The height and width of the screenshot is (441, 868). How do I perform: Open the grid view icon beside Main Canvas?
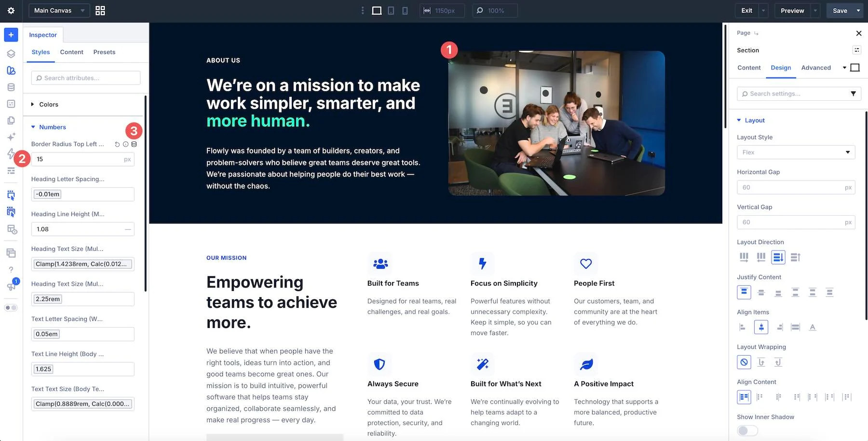tap(100, 11)
